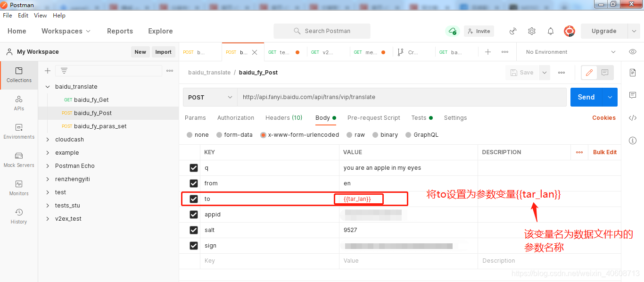Uncheck the salt parameter checkbox
644x282 pixels.
[193, 230]
